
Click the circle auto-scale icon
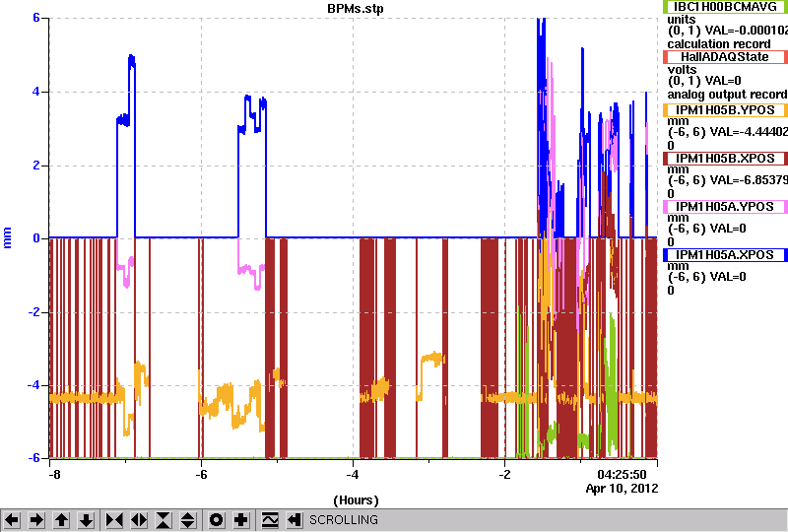point(217,520)
